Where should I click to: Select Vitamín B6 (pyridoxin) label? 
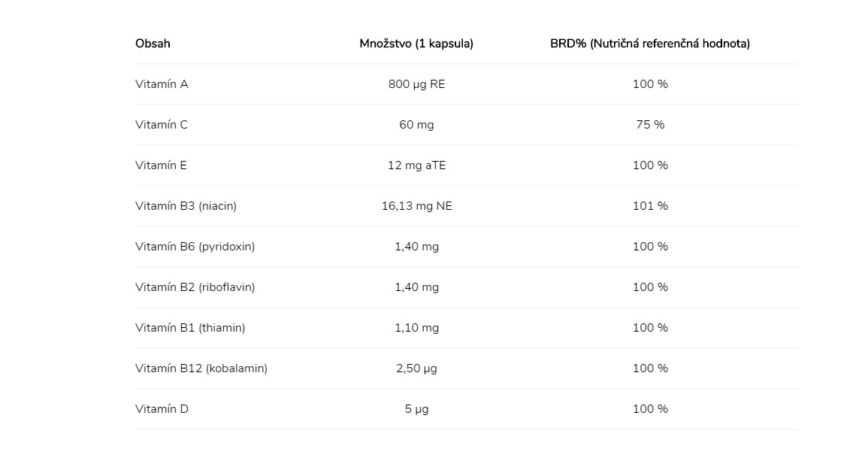195,247
